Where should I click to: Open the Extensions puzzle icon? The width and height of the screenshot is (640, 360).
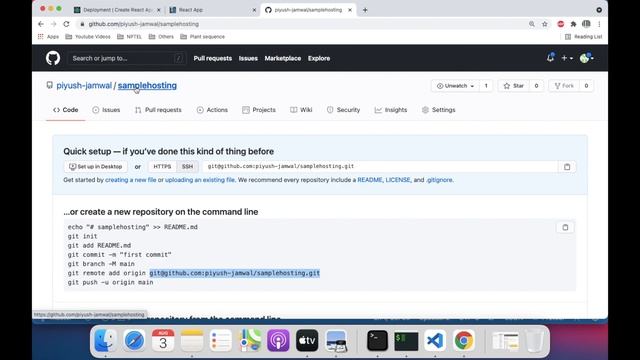[x=573, y=24]
